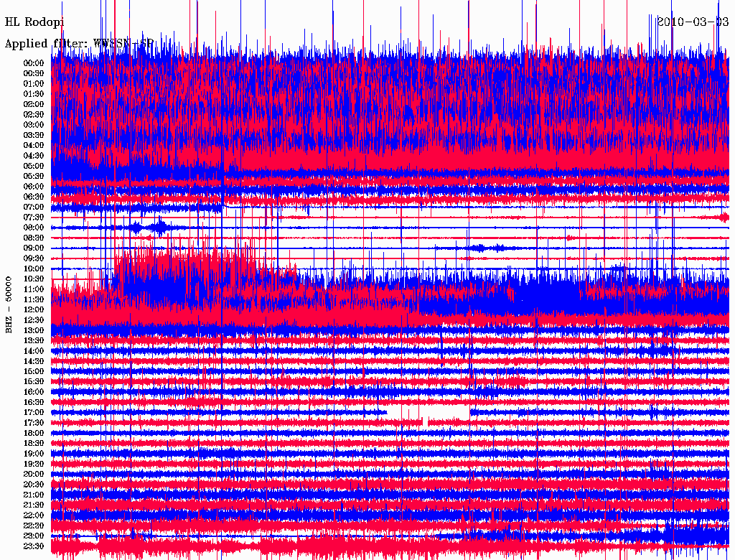Select the 03:00 time label

tap(34, 125)
